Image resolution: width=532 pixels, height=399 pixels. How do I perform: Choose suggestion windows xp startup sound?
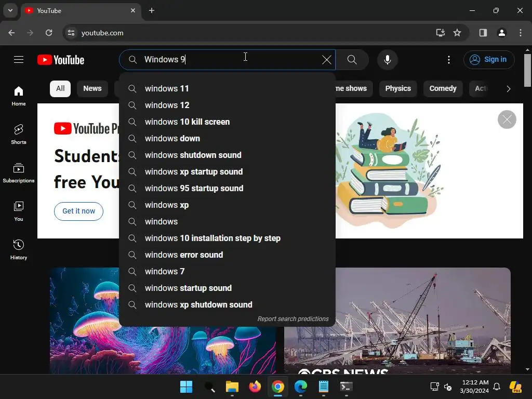[228, 171]
